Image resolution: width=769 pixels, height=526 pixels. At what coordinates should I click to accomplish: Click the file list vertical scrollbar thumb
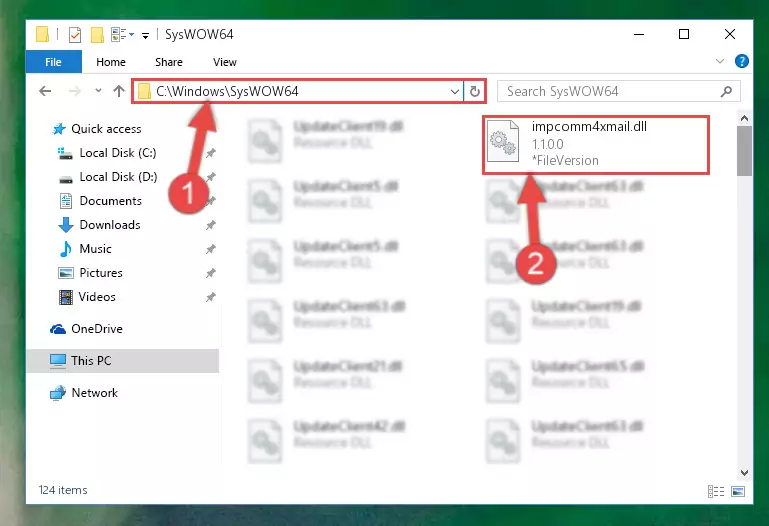744,150
